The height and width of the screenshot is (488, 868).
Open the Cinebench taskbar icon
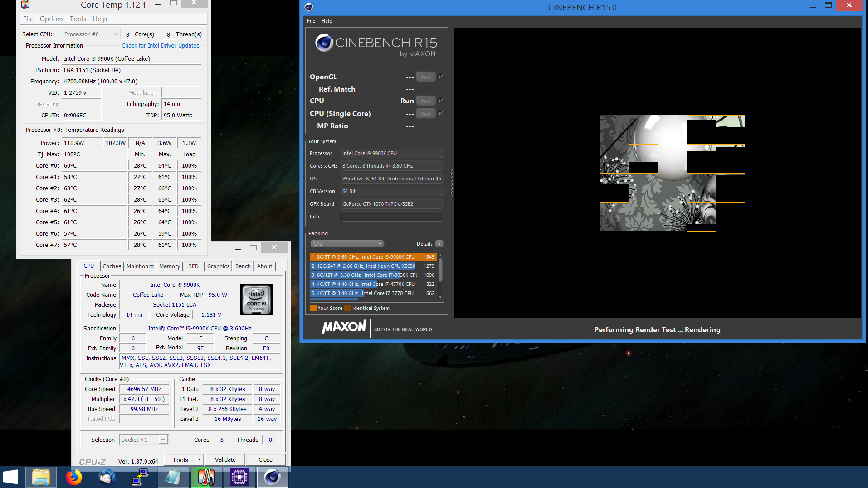pyautogui.click(x=273, y=477)
